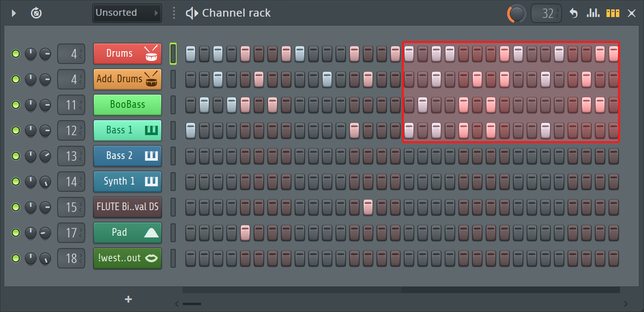Viewport: 644px width, 312px height.
Task: Mute the Bass 1 channel green LED
Action: pyautogui.click(x=16, y=130)
